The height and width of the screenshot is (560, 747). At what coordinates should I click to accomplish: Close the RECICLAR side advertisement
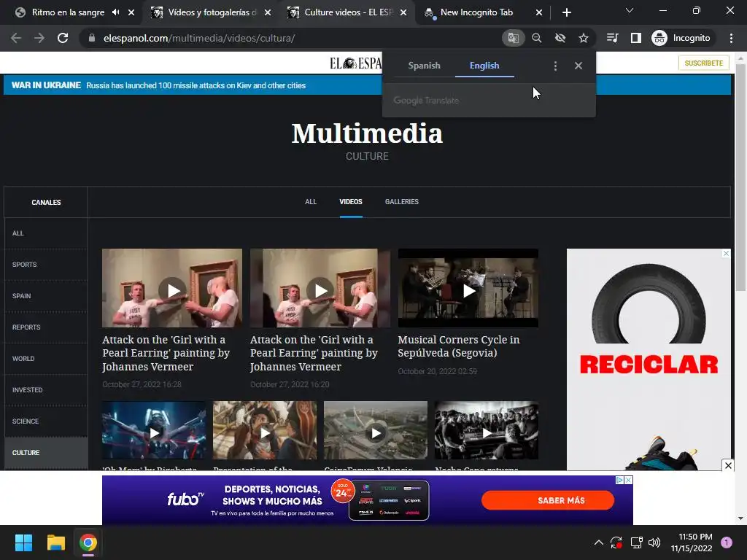pos(726,253)
